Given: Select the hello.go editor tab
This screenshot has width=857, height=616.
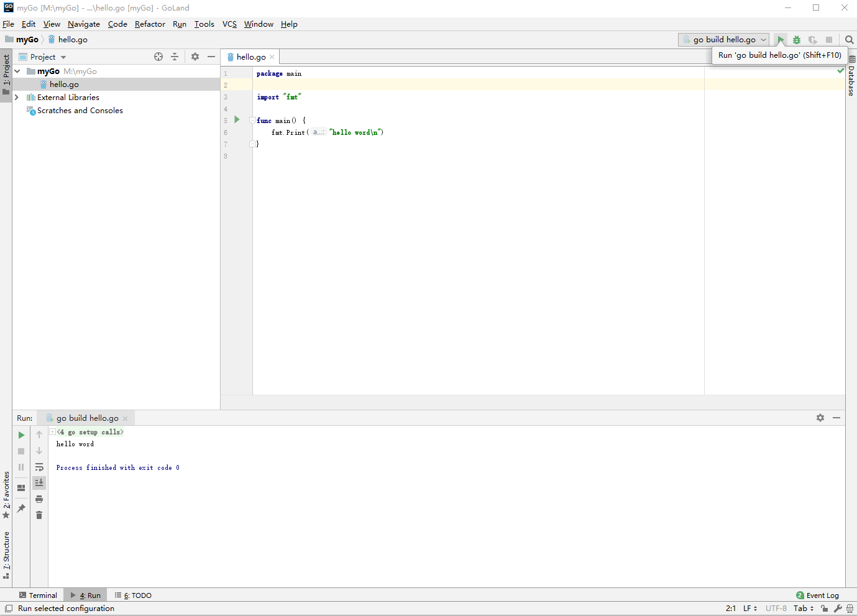Looking at the screenshot, I should click(x=250, y=57).
